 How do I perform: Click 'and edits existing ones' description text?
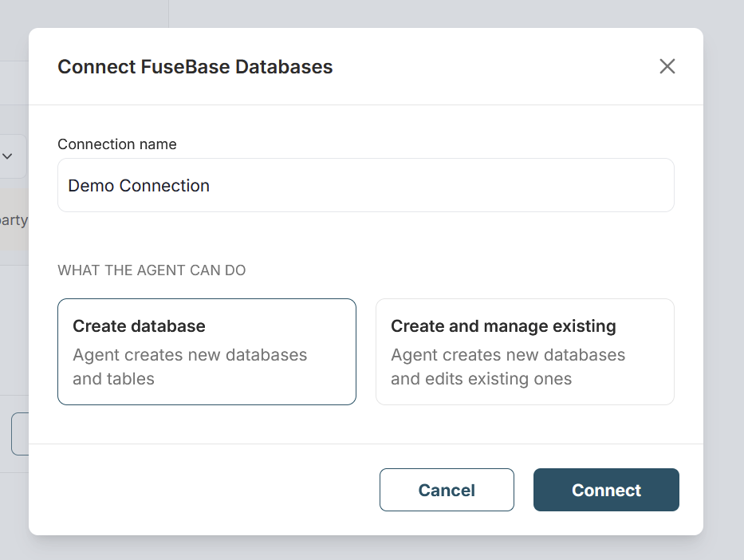pos(481,379)
